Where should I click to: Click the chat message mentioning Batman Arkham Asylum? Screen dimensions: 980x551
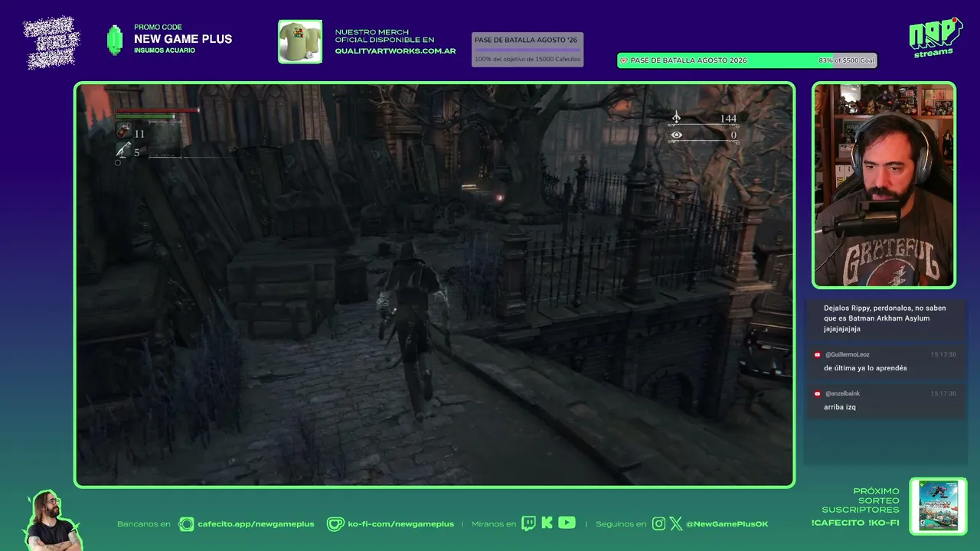pyautogui.click(x=885, y=318)
